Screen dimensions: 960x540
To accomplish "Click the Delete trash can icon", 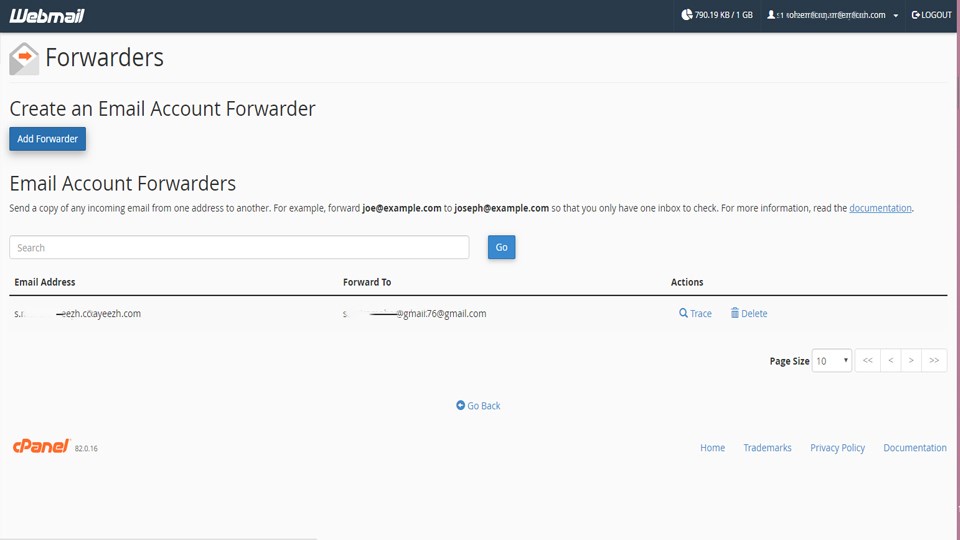I will click(x=735, y=313).
